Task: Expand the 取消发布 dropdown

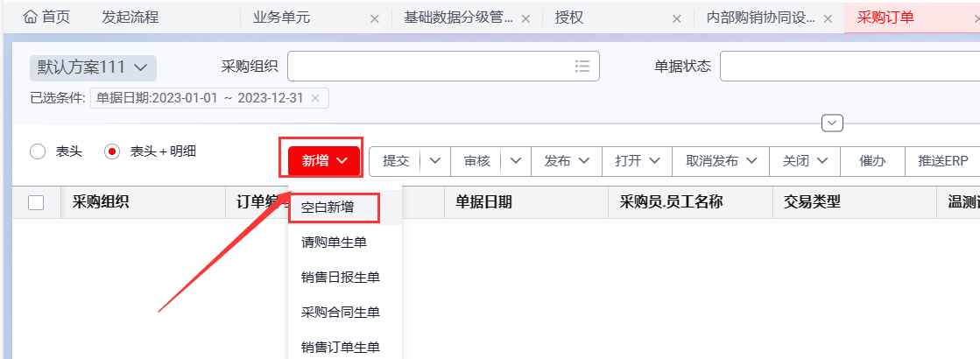Action: click(721, 161)
